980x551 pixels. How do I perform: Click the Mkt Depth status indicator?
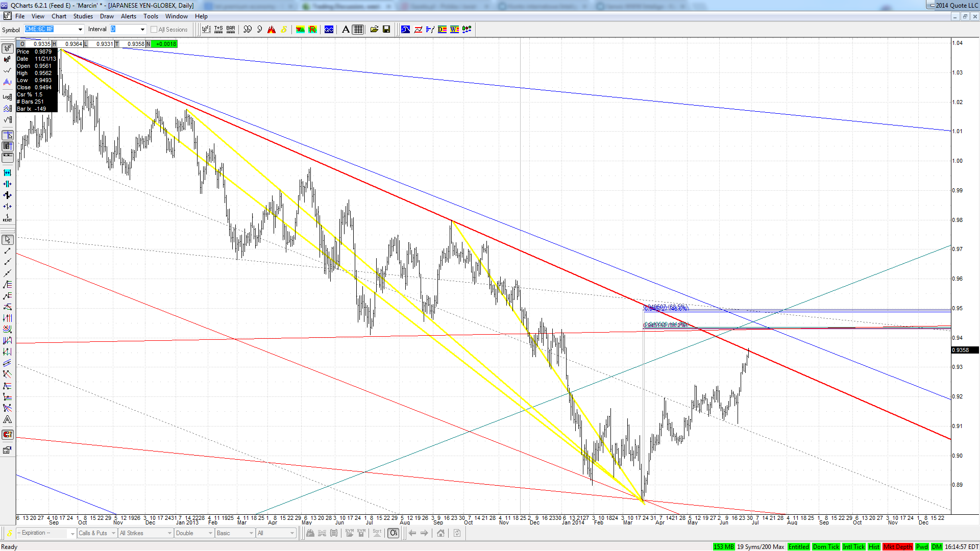click(897, 547)
